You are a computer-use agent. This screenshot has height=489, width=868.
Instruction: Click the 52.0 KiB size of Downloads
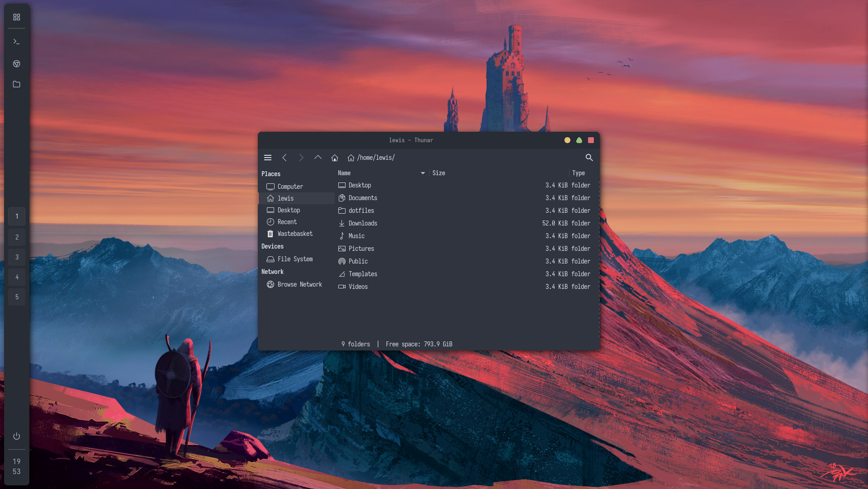tap(555, 223)
